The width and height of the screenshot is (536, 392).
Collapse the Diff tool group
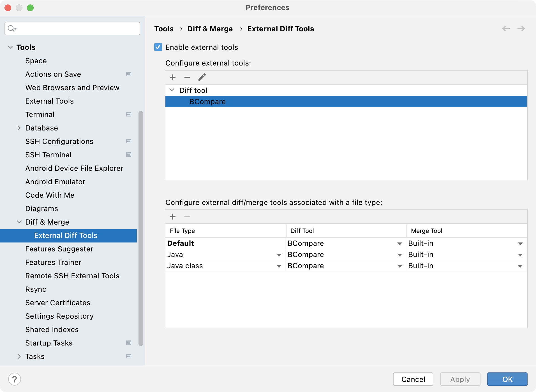172,90
